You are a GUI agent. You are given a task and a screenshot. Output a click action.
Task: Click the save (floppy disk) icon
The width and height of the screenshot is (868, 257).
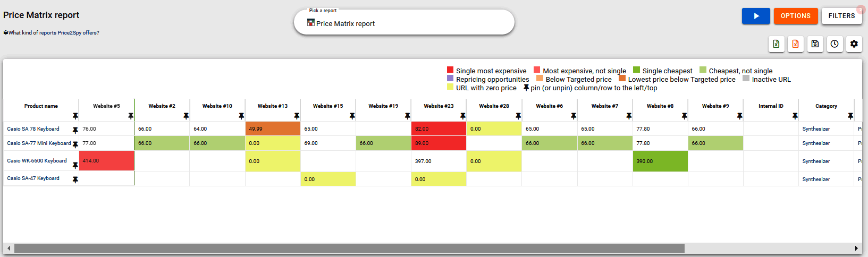click(x=815, y=44)
